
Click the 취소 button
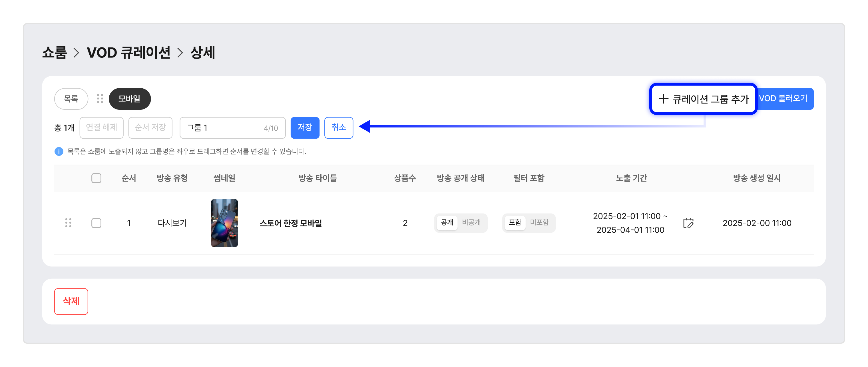(x=339, y=127)
